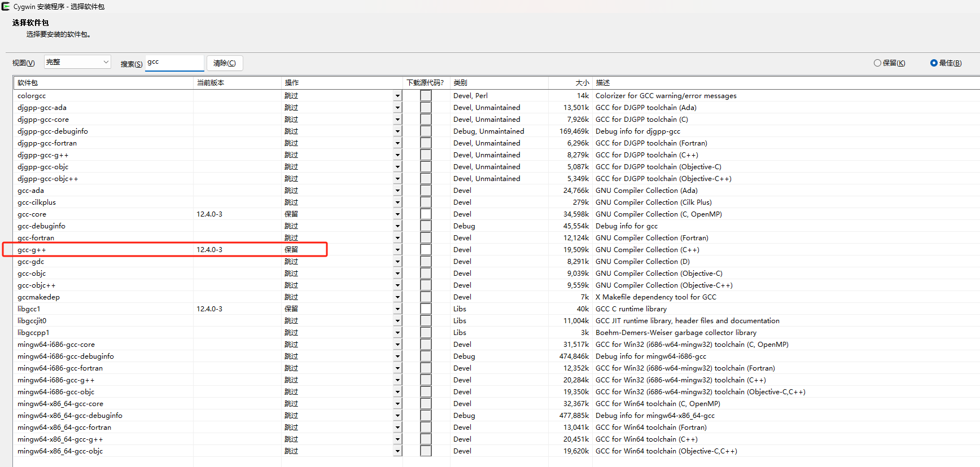Sort by the 当前版本 column header
This screenshot has width=980, height=467.
pos(237,83)
